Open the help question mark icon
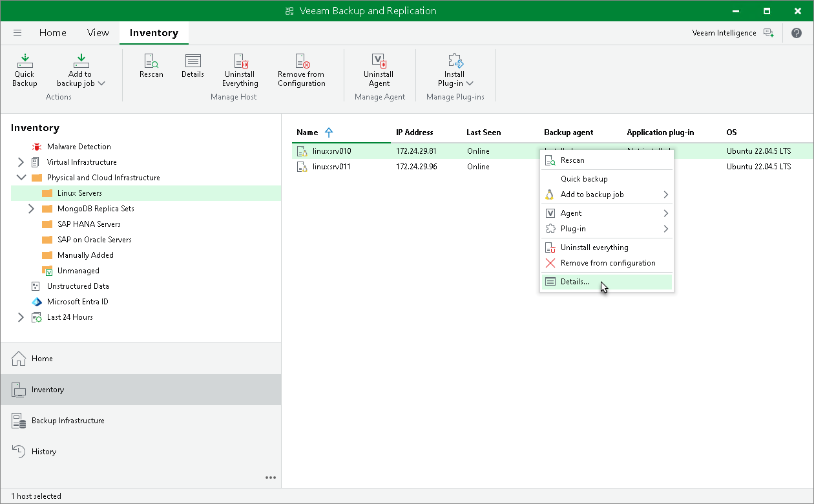Image resolution: width=814 pixels, height=504 pixels. [796, 33]
